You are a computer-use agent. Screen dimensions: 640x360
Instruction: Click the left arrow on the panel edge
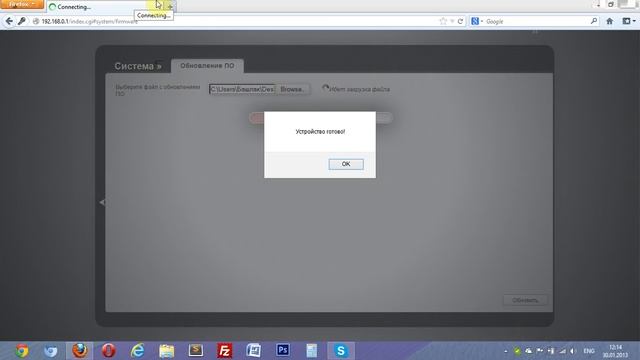tap(102, 202)
